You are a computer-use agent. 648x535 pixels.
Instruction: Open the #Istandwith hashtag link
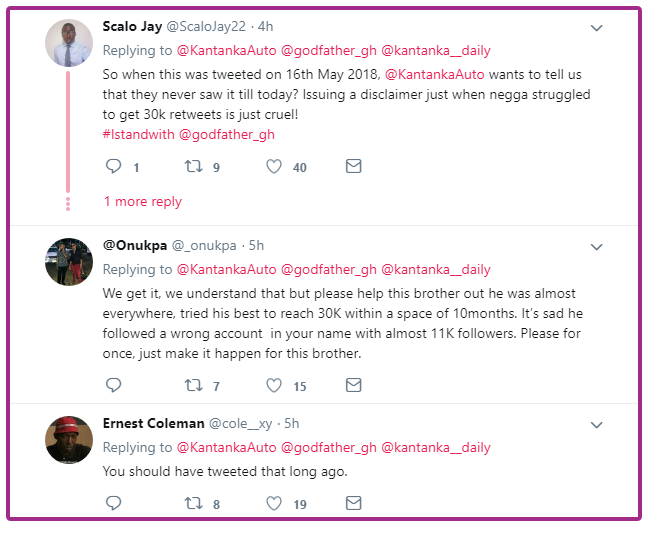139,134
